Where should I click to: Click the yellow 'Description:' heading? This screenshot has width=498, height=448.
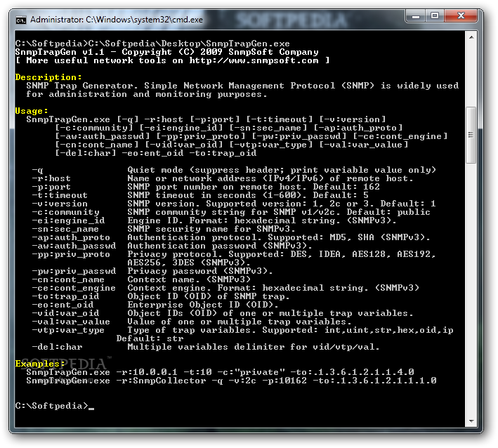[48, 77]
